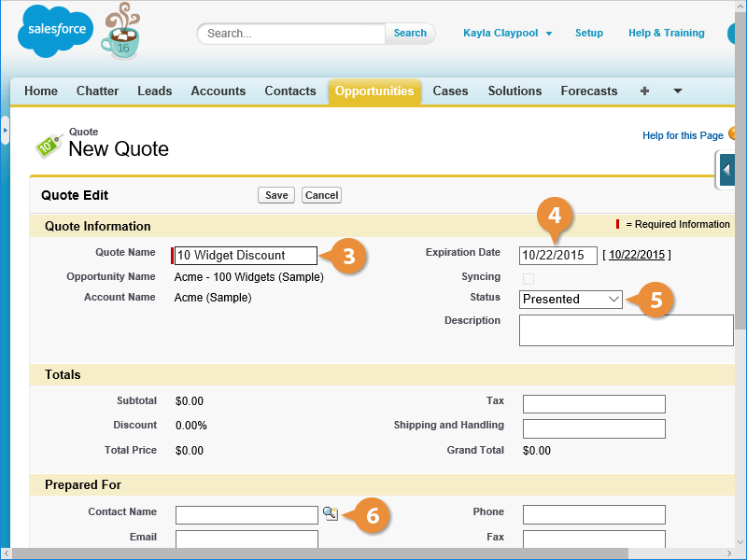Viewport: 747px width, 560px height.
Task: Click the horizontal scrollbar thumb
Action: [x=320, y=553]
